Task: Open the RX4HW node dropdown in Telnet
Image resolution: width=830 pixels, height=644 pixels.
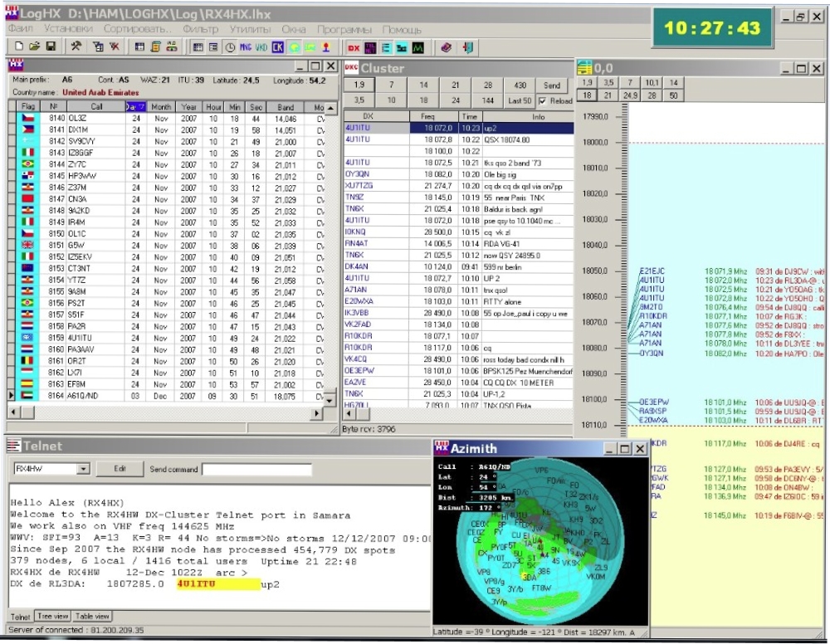Action: click(82, 469)
